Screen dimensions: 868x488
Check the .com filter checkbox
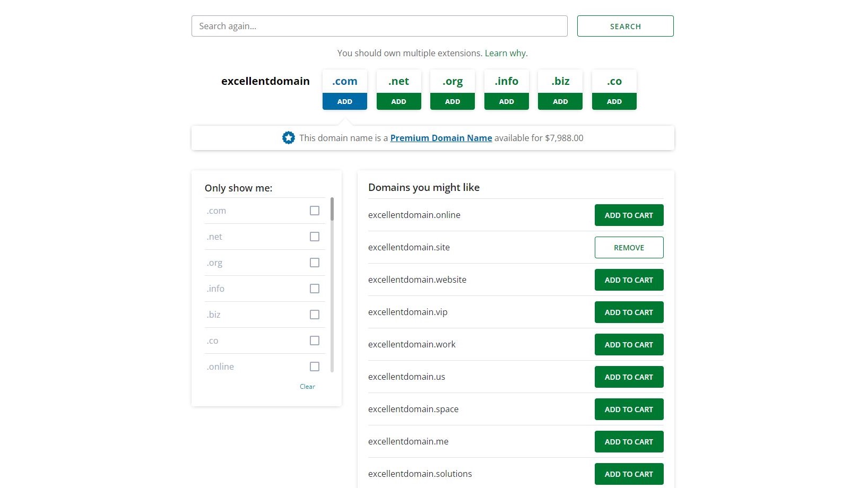pyautogui.click(x=315, y=211)
